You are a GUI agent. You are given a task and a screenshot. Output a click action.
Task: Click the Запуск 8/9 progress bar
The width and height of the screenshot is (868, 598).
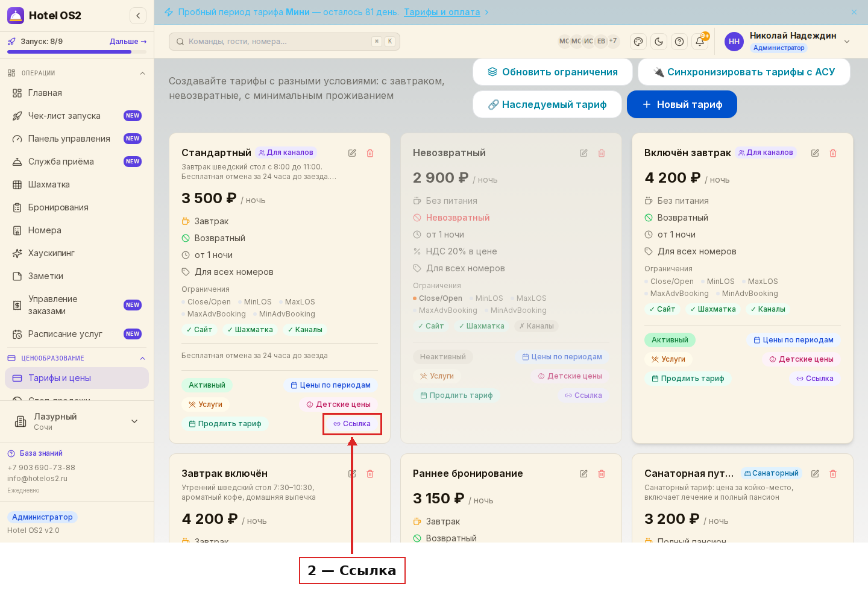pyautogui.click(x=77, y=52)
